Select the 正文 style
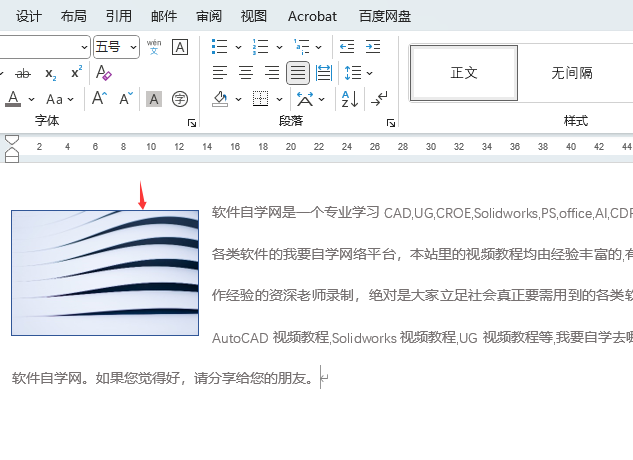Image resolution: width=633 pixels, height=460 pixels. (x=464, y=73)
